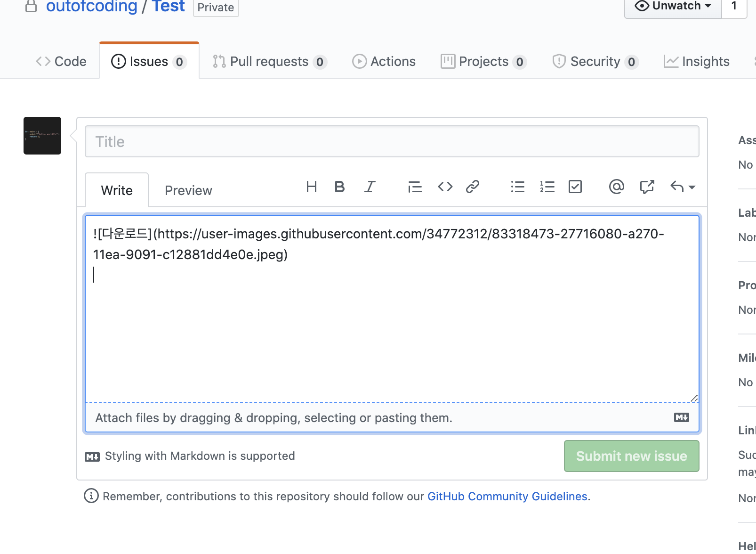The image size is (756, 554).
Task: Click the attach files drop zone text
Action: pyautogui.click(x=274, y=418)
